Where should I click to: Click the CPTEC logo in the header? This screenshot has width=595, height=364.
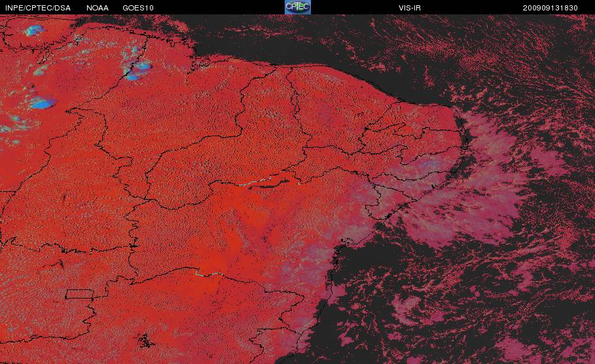(298, 7)
